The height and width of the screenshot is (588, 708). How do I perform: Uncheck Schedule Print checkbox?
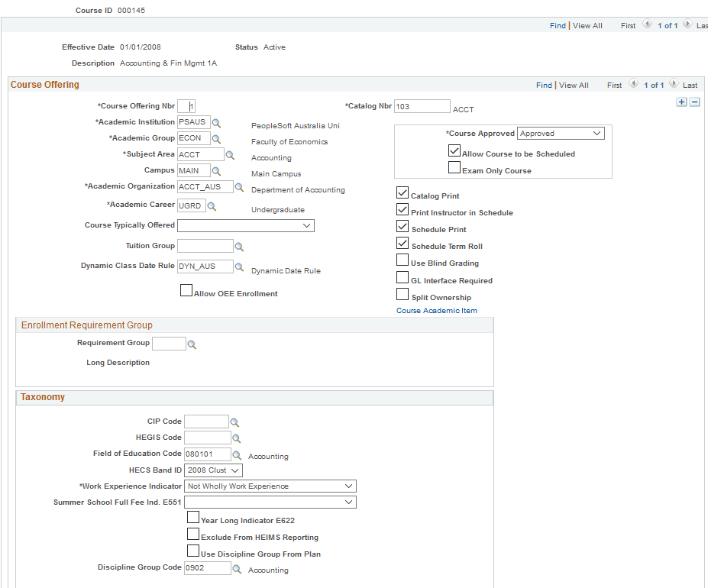click(x=402, y=226)
